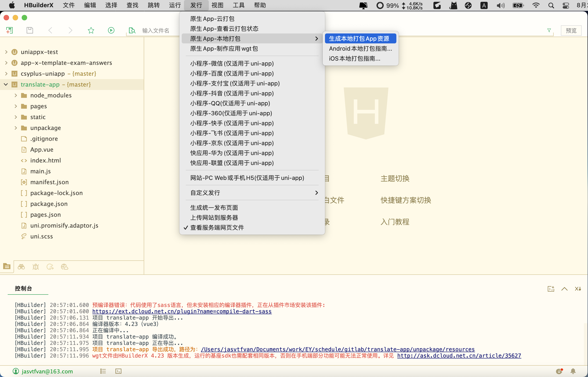
Task: Open the unpackage/resources path link
Action: pos(338,349)
